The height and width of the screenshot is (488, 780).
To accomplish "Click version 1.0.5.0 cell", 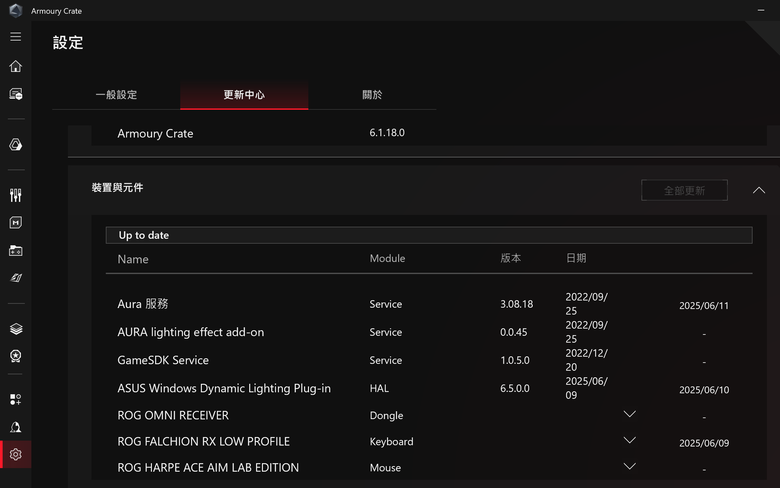I will point(515,360).
